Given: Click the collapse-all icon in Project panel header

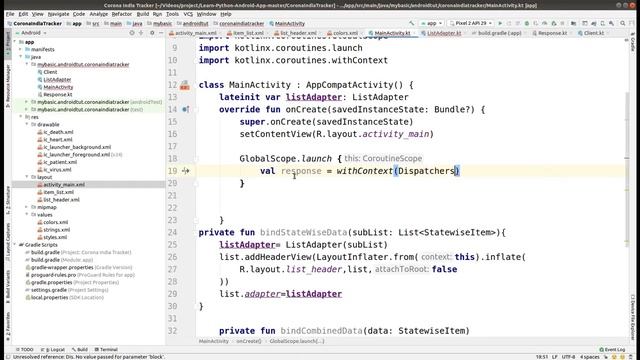Looking at the screenshot, I should (x=141, y=33).
